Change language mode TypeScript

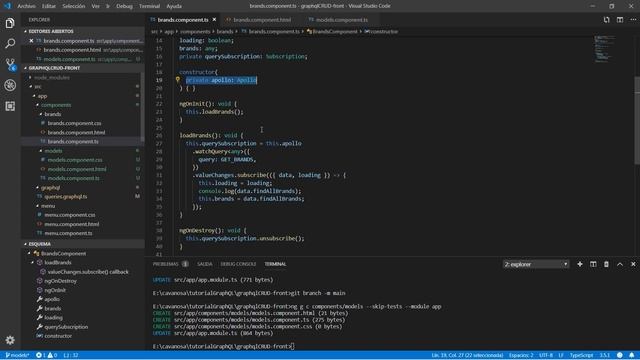point(581,355)
